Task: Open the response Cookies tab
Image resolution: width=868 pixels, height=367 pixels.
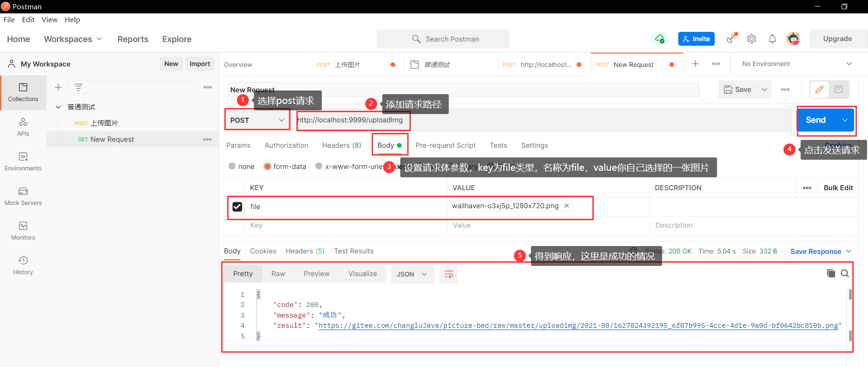Action: (x=263, y=251)
